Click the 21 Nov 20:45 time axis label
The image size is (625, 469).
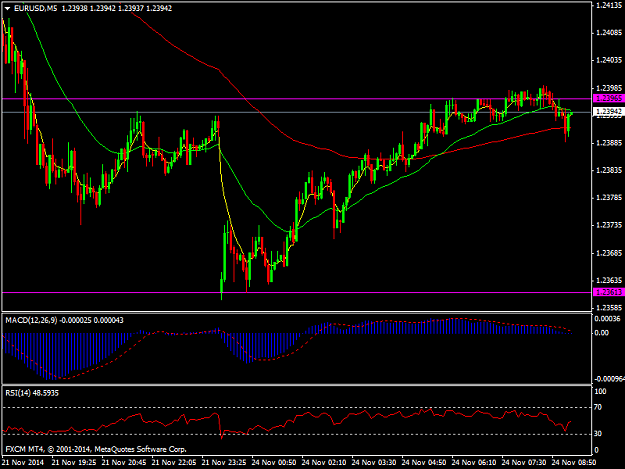124,462
